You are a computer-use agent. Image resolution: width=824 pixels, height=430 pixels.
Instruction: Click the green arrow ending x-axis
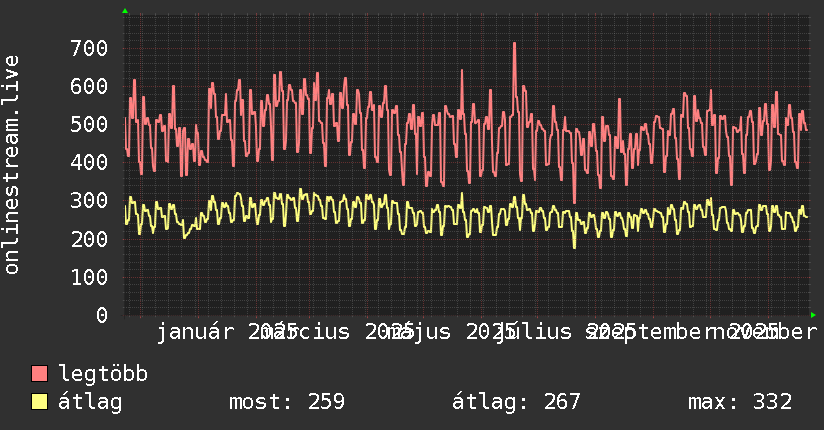[x=813, y=315]
